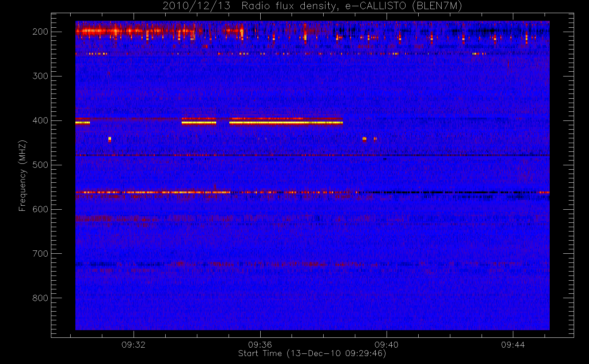
Task: Click the 09:44 time tick label
Action: [x=513, y=345]
